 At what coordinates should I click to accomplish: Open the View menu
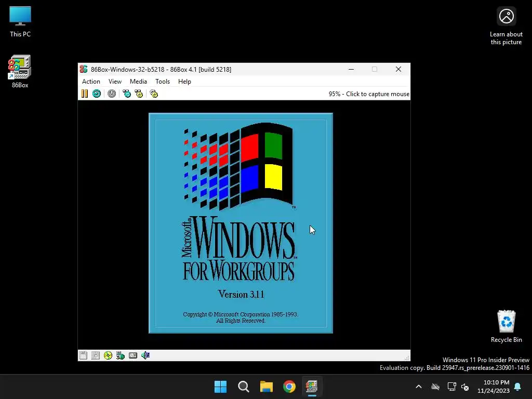[115, 82]
